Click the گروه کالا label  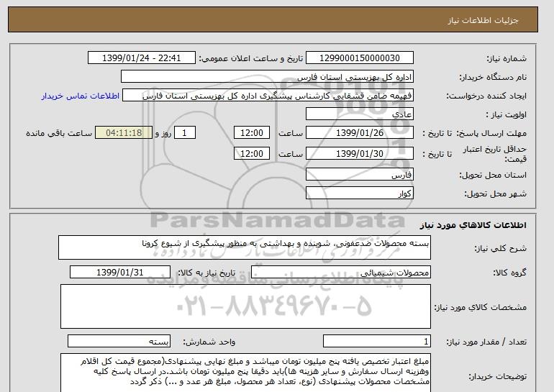[509, 273]
